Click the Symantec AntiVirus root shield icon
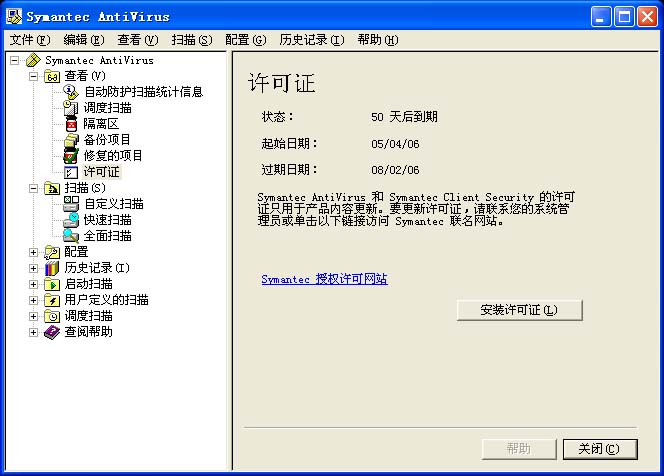This screenshot has height=476, width=664. (33, 60)
